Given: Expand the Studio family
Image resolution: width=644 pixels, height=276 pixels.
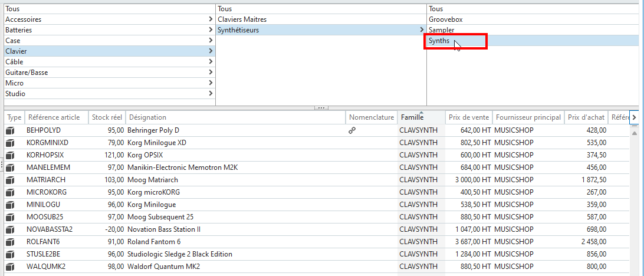Looking at the screenshot, I should pyautogui.click(x=211, y=94).
